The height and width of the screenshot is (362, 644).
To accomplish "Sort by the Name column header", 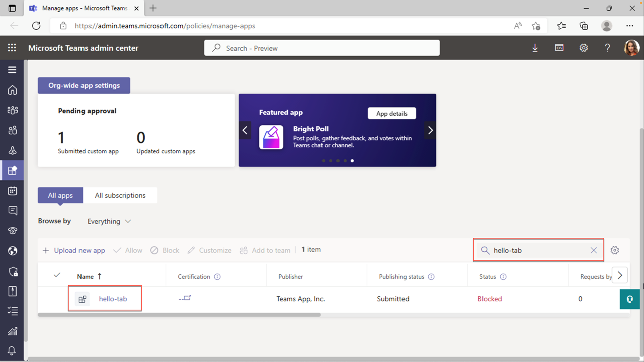I will (x=89, y=276).
